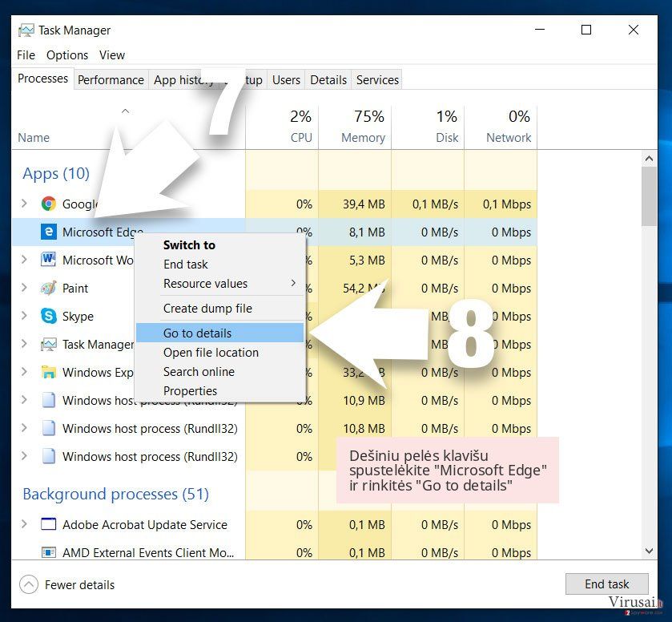Click the End task button at bottom

pos(607,584)
